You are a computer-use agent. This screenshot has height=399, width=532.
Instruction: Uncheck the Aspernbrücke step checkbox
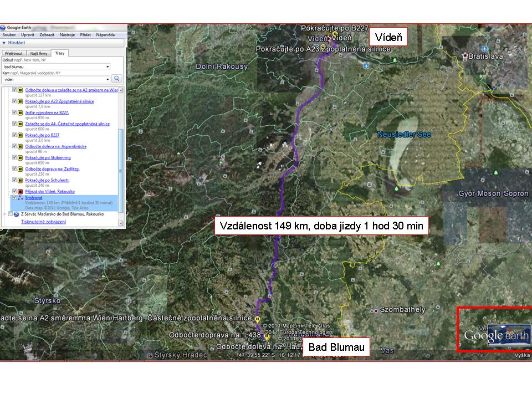[x=14, y=146]
